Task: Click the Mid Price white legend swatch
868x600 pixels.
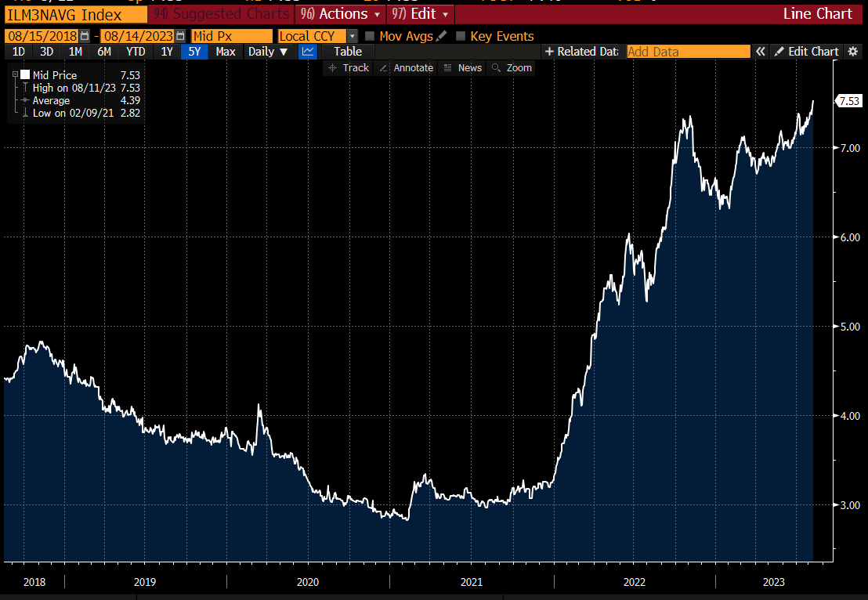Action: [25, 74]
